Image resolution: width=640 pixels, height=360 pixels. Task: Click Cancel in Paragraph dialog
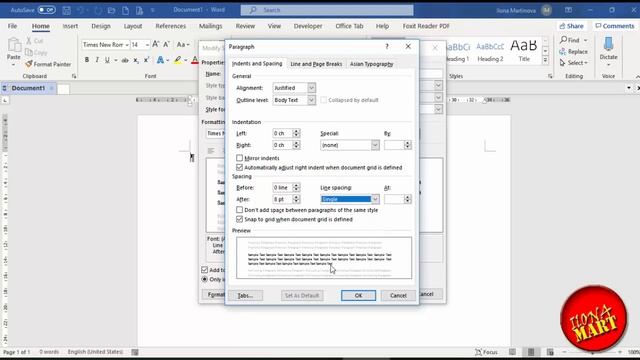pos(398,296)
